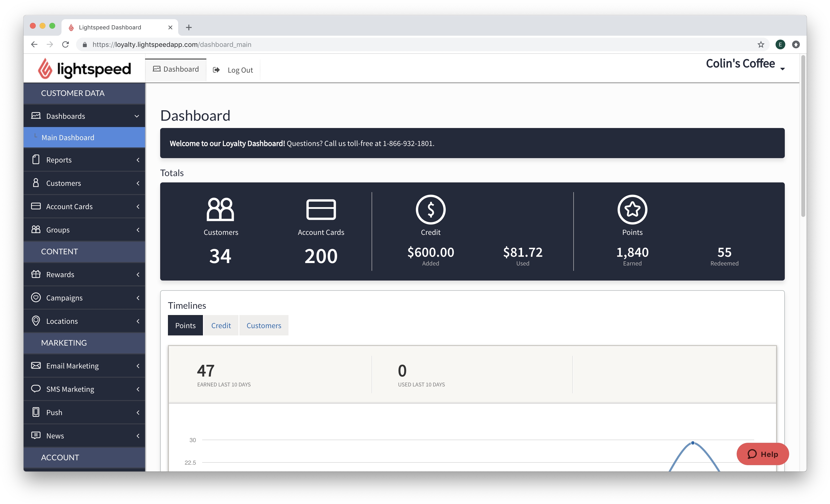This screenshot has width=830, height=504.
Task: Expand the Reports sidebar section
Action: click(x=138, y=160)
